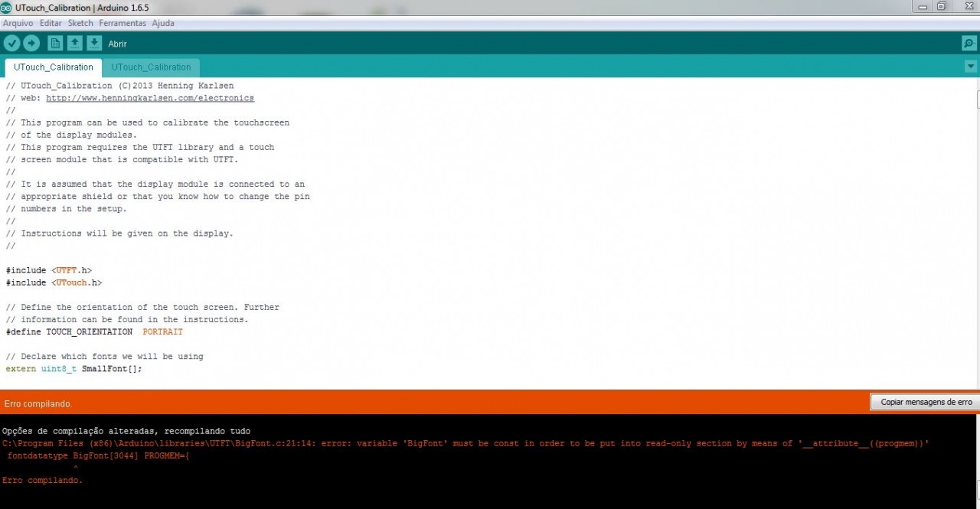980x509 pixels.
Task: Place cursor on the #include <UTFT.h> line
Action: click(49, 270)
